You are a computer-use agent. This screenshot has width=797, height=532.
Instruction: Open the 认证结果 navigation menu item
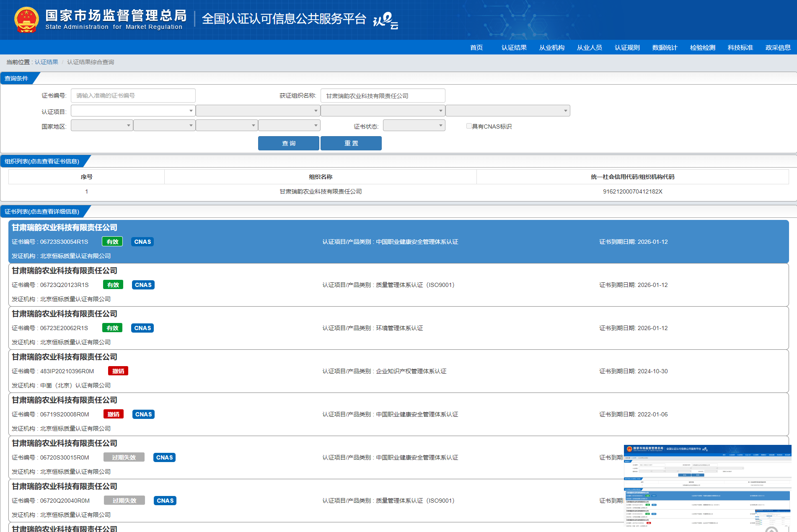[x=514, y=48]
